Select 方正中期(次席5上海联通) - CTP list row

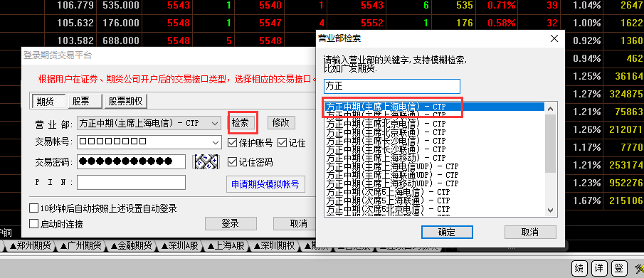(x=435, y=201)
